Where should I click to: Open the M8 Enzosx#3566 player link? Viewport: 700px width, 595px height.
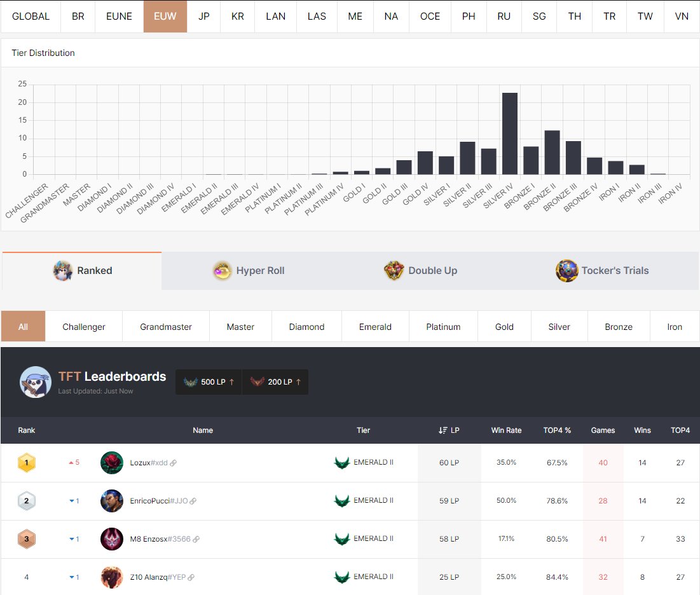[160, 539]
